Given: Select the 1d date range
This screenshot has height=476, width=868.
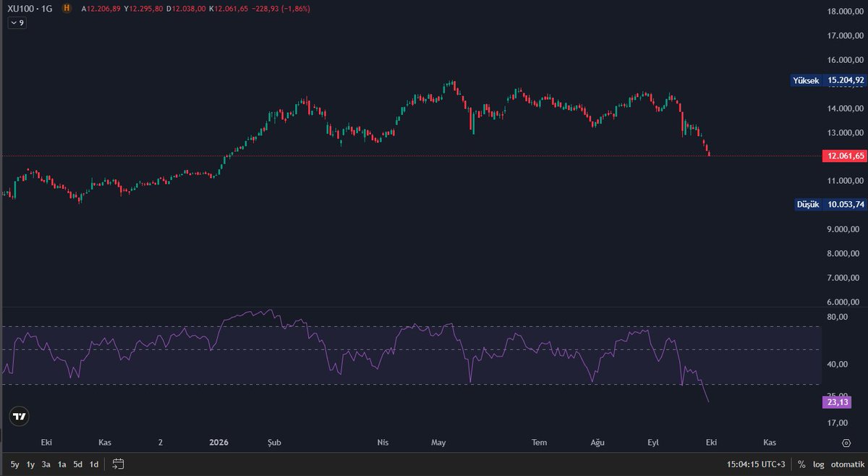Looking at the screenshot, I should (x=94, y=464).
